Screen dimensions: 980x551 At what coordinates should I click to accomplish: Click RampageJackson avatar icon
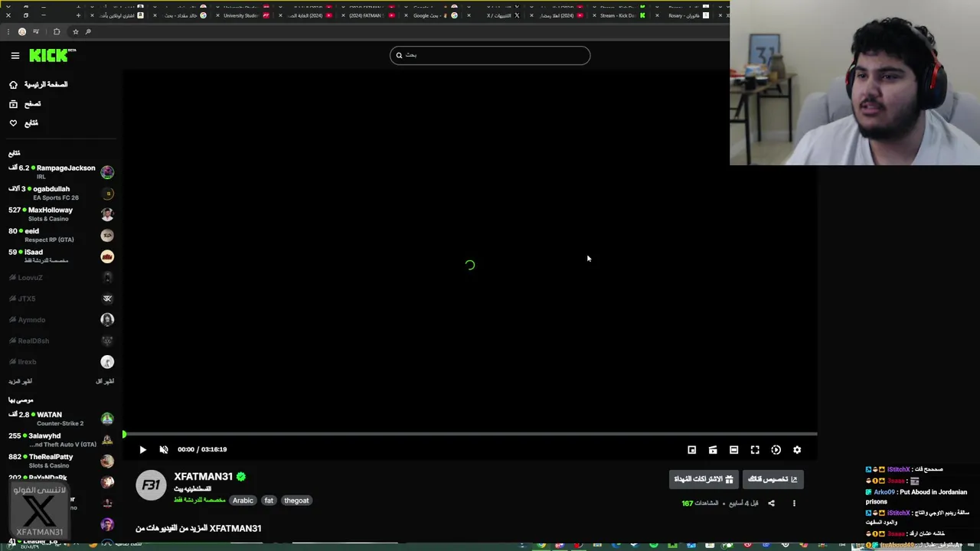click(107, 172)
